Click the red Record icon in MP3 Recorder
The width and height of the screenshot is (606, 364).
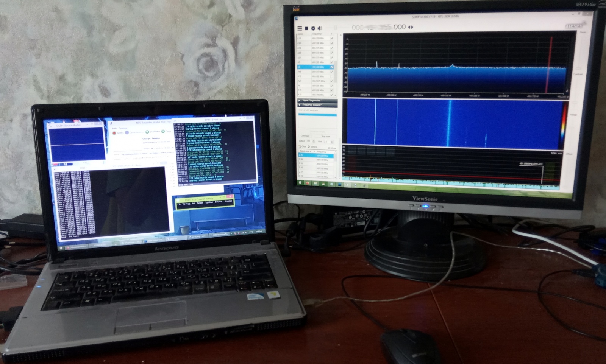tap(114, 133)
